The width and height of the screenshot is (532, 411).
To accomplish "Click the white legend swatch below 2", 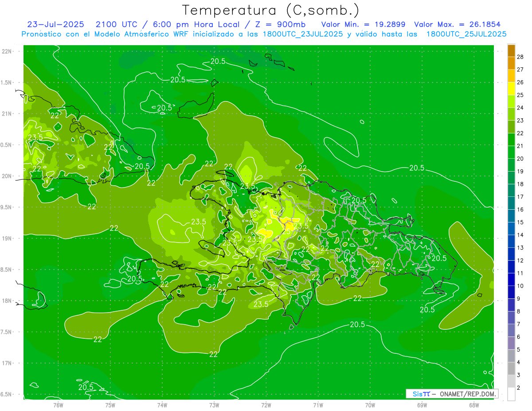I will tap(511, 394).
